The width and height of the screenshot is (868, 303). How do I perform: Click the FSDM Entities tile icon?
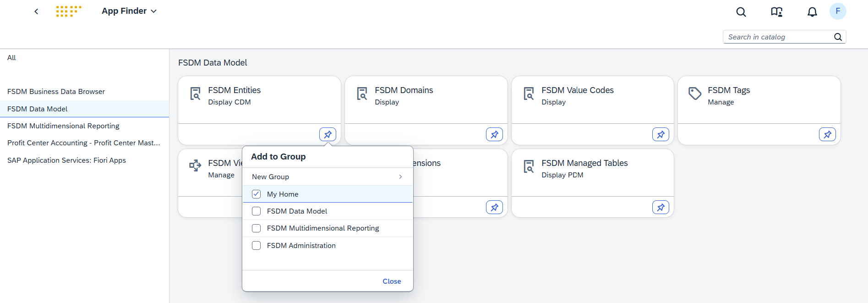(x=196, y=94)
